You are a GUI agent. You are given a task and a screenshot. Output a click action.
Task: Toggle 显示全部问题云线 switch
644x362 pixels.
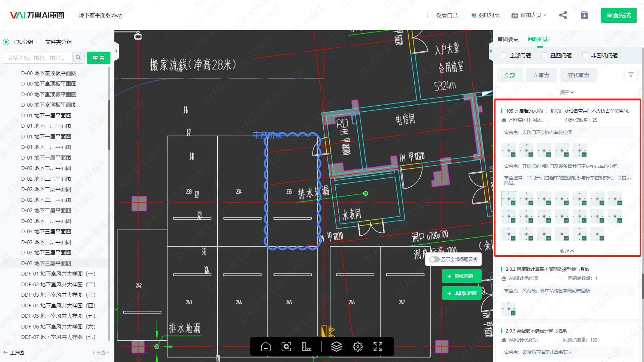tap(434, 259)
